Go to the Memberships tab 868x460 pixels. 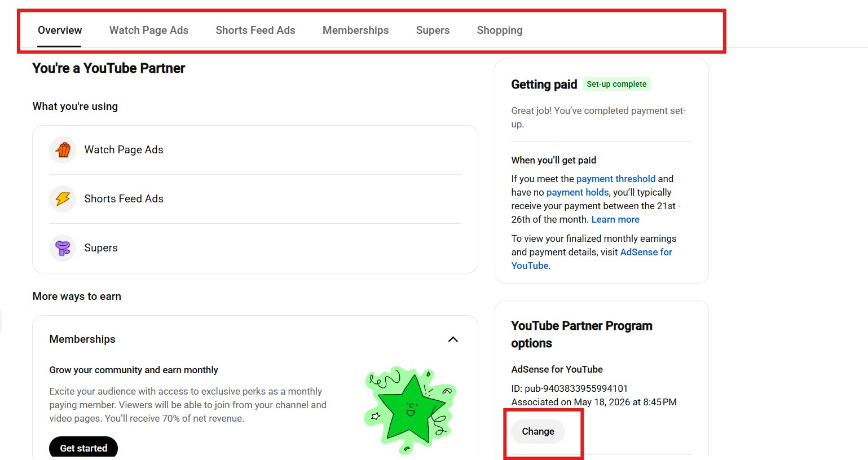pyautogui.click(x=356, y=30)
